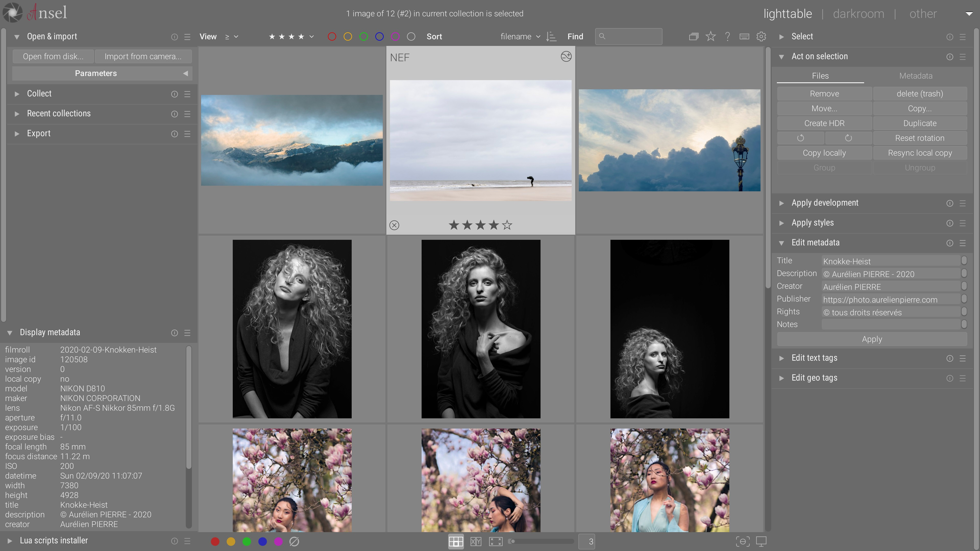
Task: Toggle the blue color label filter circle
Action: click(379, 36)
